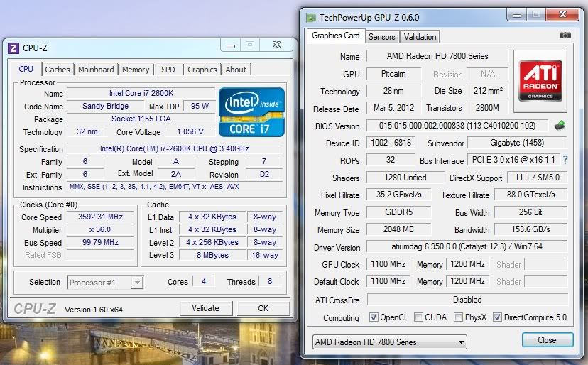
Task: Click the Instructions list field
Action: pos(175,187)
